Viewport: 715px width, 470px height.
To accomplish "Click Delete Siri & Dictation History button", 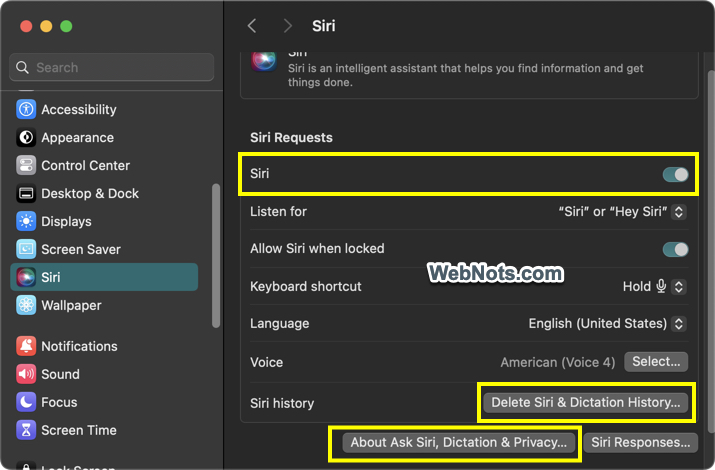I will [585, 403].
